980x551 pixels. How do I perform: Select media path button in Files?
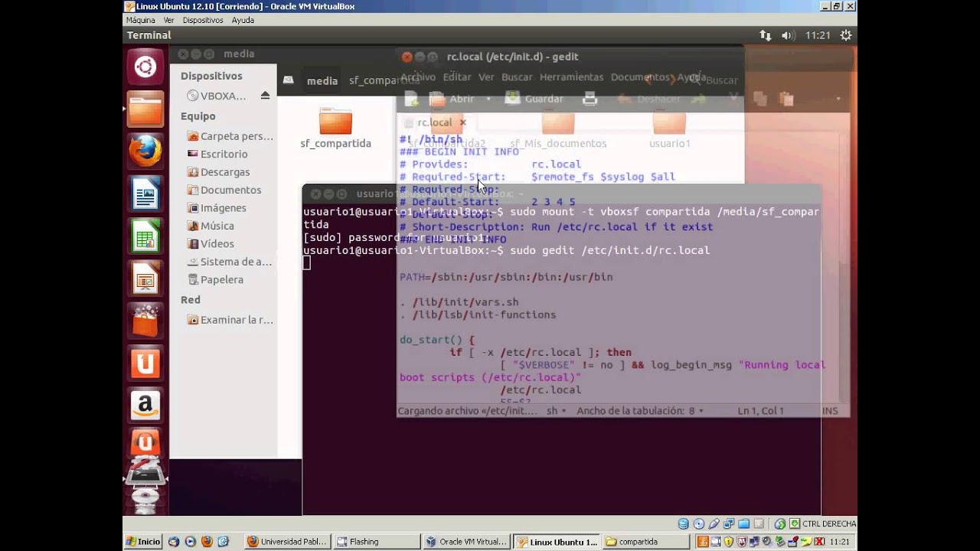tap(322, 80)
